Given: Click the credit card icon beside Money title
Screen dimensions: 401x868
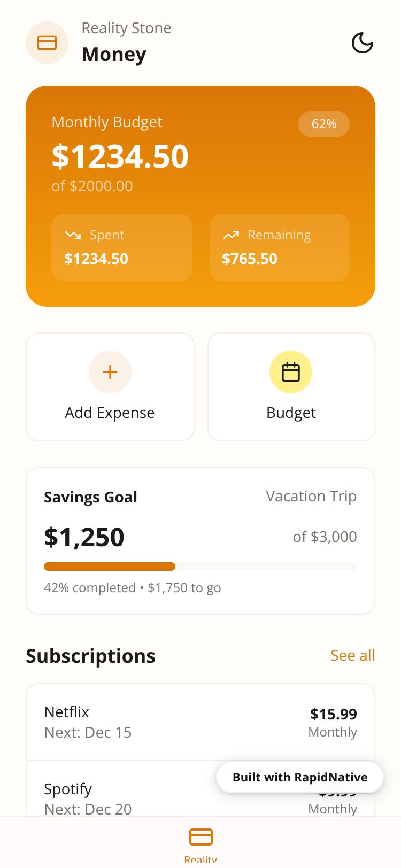Looking at the screenshot, I should click(x=47, y=43).
